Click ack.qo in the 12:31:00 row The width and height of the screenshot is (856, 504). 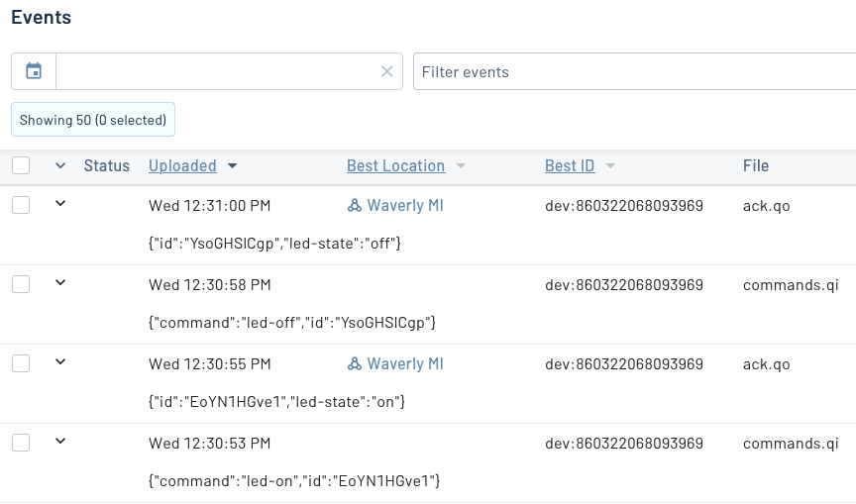pyautogui.click(x=767, y=206)
